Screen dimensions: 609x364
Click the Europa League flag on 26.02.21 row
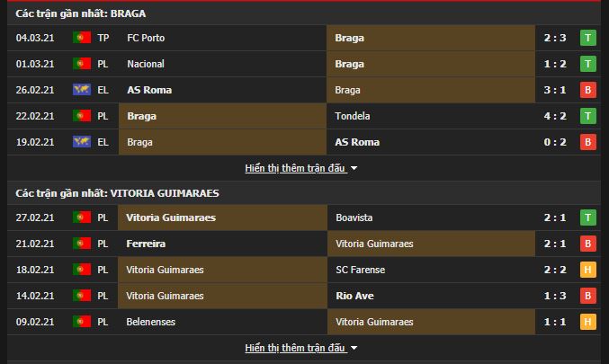click(x=82, y=90)
